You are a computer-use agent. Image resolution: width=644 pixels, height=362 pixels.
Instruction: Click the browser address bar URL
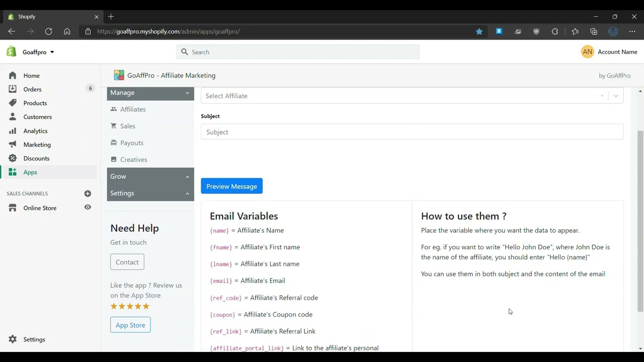pos(168,31)
